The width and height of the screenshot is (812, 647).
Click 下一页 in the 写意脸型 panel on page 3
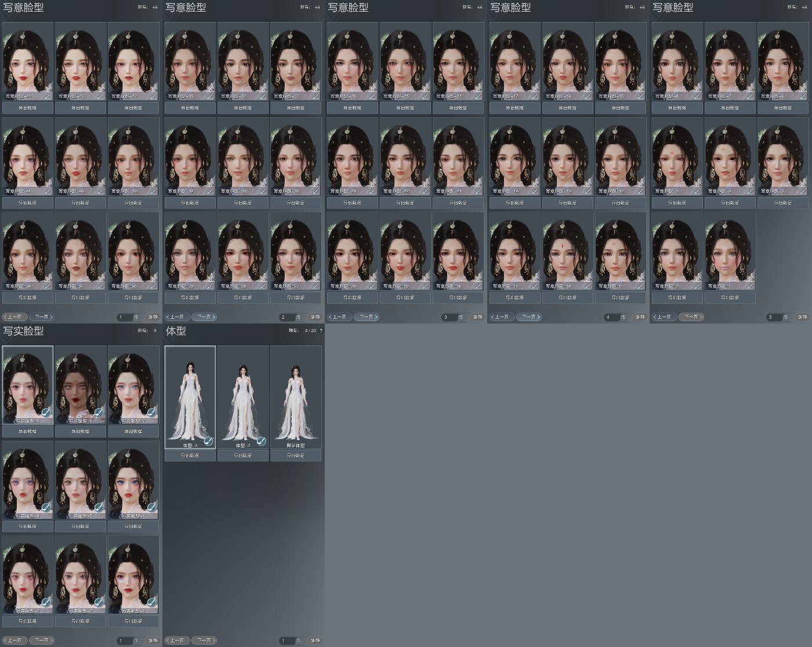point(366,317)
